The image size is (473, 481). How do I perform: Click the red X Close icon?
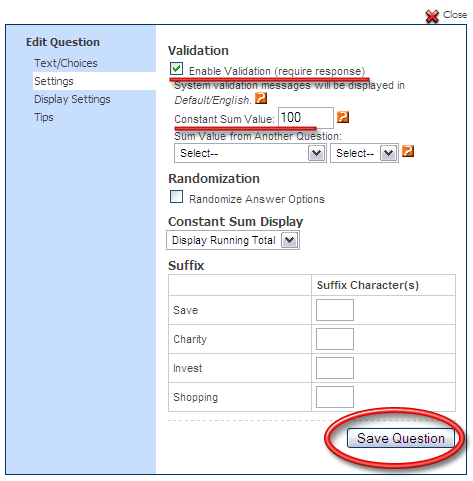point(432,16)
